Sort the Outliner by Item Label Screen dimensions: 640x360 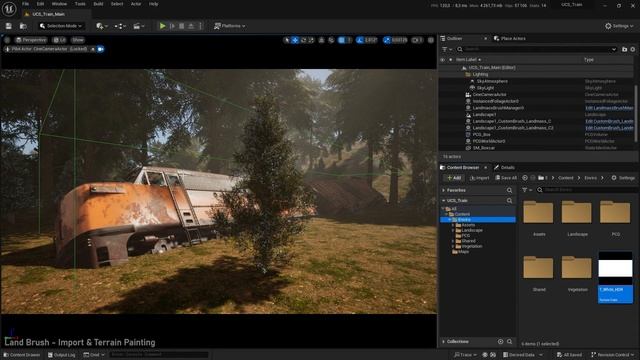468,60
